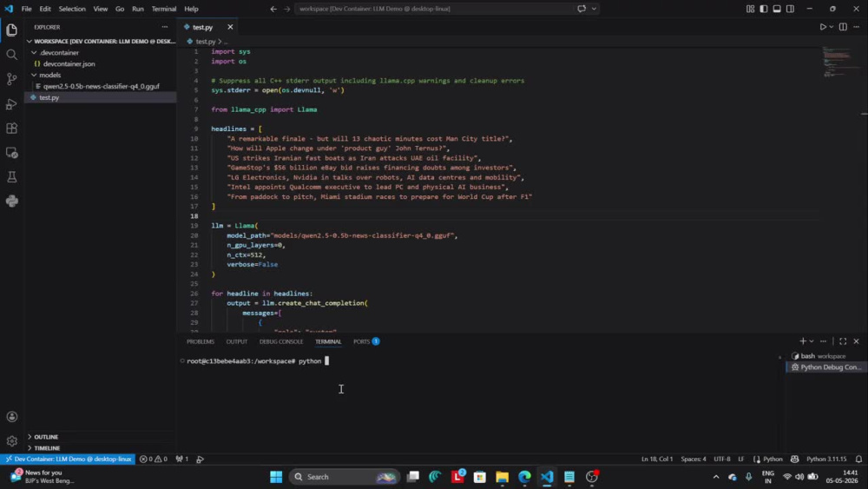
Task: Open errors and warnings count in status bar
Action: coord(154,459)
